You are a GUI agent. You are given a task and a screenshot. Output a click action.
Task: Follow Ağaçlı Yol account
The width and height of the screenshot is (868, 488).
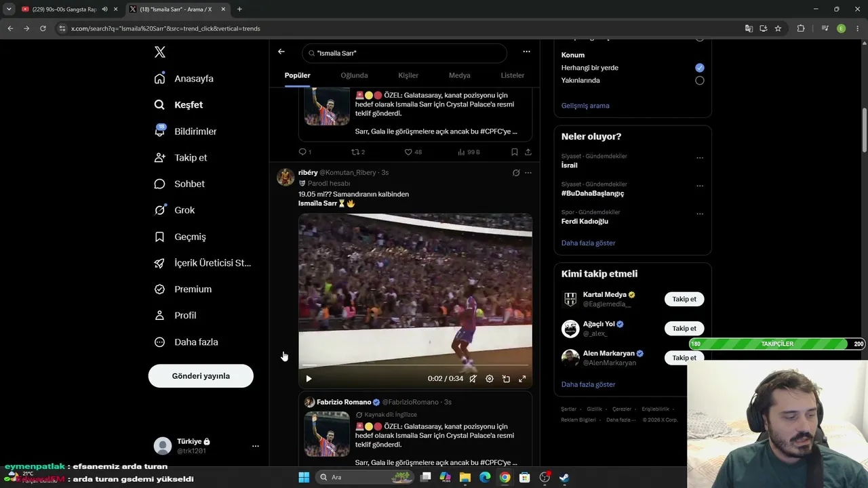pyautogui.click(x=684, y=328)
